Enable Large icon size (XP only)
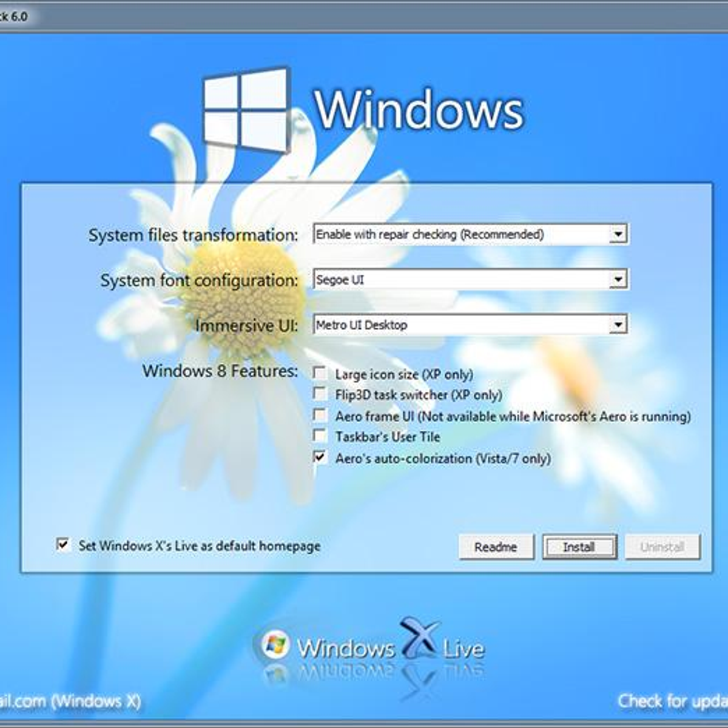728x728 pixels. pyautogui.click(x=320, y=373)
